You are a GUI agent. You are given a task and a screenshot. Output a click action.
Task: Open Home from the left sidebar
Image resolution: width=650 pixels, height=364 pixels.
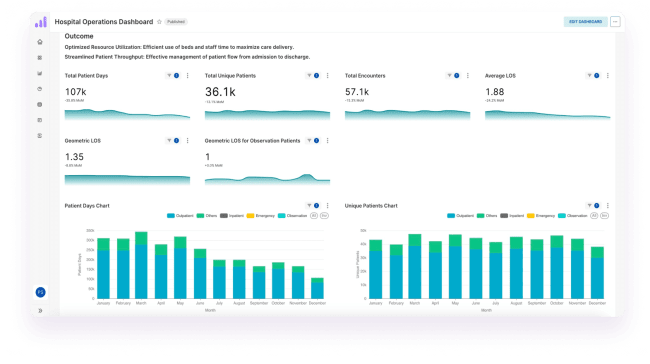point(40,42)
